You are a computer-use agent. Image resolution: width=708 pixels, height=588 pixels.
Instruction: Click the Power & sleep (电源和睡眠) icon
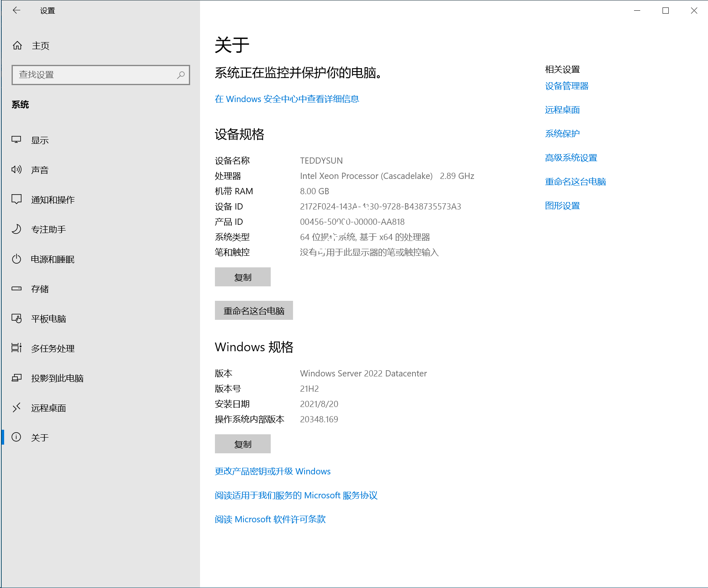(17, 259)
